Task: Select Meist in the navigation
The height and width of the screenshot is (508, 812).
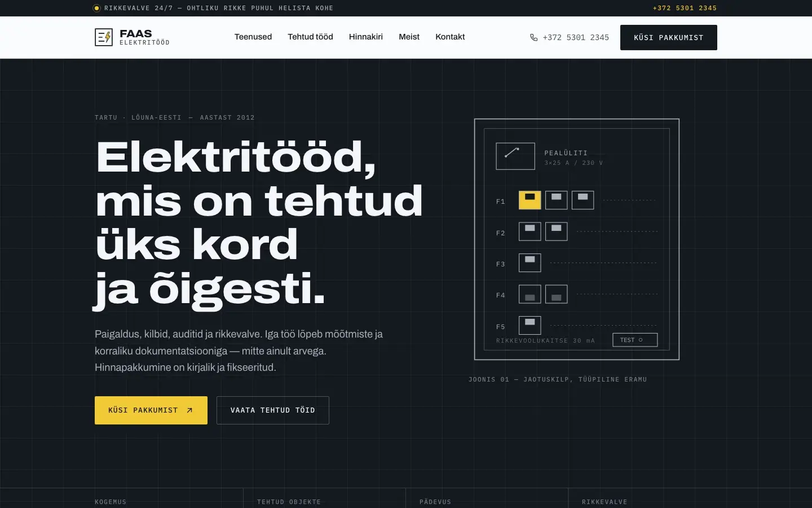Action: (409, 37)
